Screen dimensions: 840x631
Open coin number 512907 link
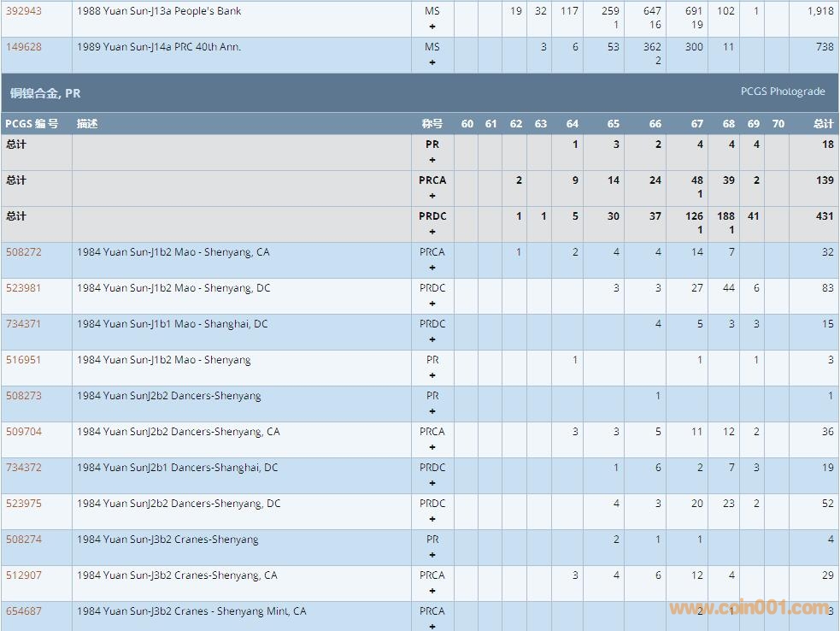(x=24, y=575)
